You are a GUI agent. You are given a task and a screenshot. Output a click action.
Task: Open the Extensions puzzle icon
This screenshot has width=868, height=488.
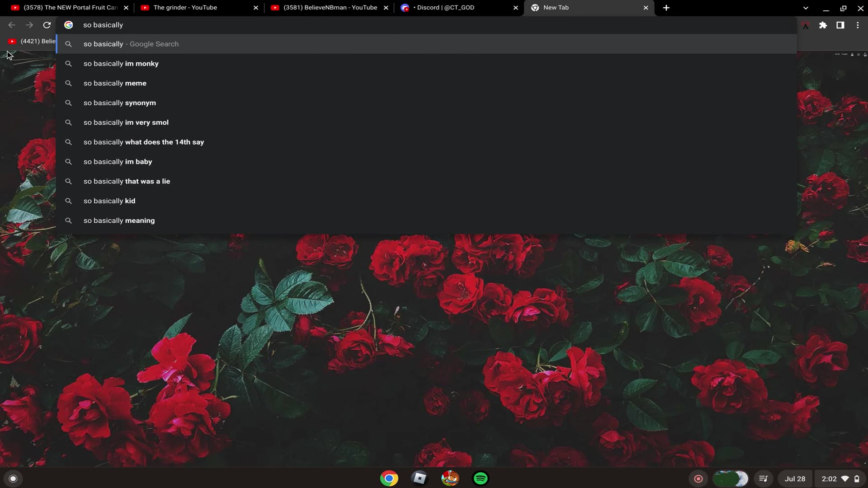tap(823, 25)
